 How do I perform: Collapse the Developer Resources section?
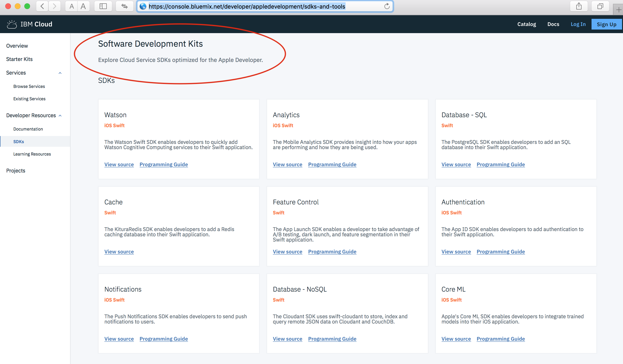[x=60, y=116]
